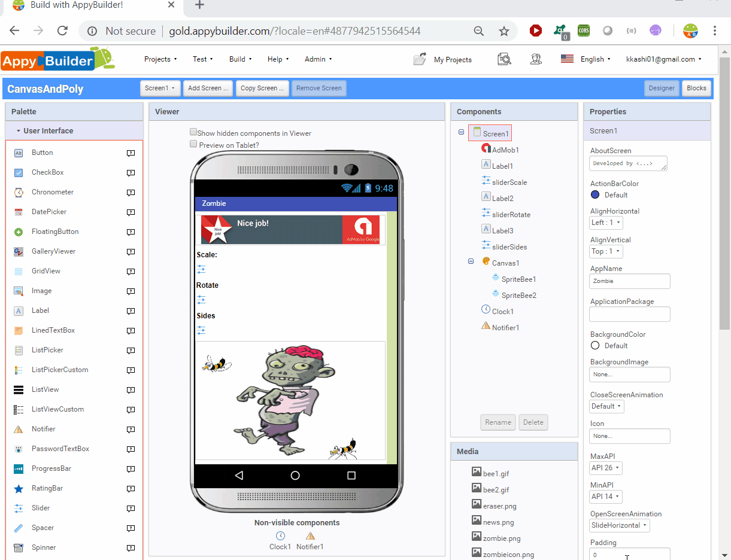Open the CloseScreenAnimation Default dropdown
The image size is (731, 560).
pyautogui.click(x=607, y=406)
